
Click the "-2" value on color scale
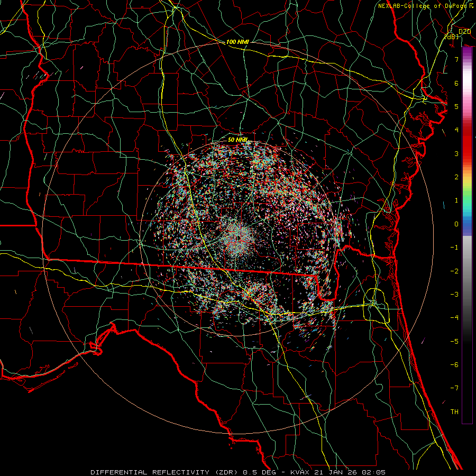[x=454, y=271]
